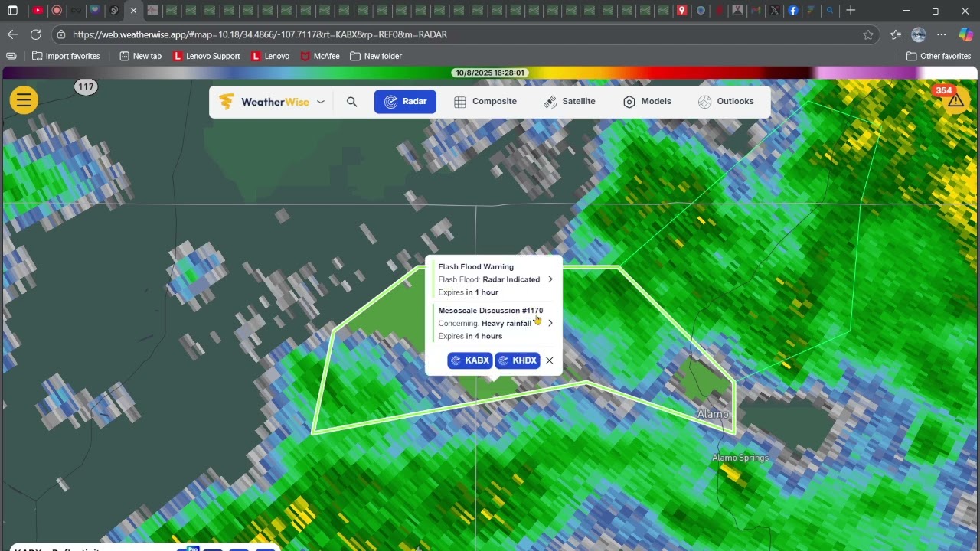The image size is (980, 551).
Task: Click Mesoscale Discussion #1170 title
Action: 490,311
